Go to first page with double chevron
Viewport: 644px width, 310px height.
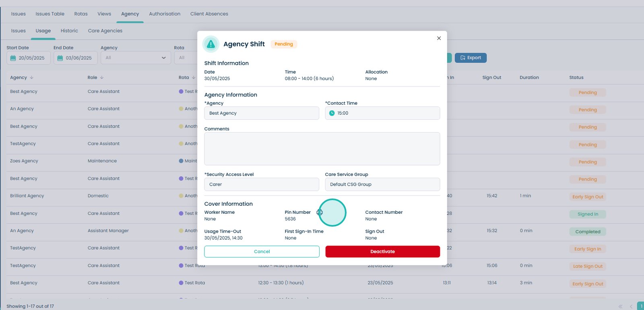pyautogui.click(x=620, y=306)
